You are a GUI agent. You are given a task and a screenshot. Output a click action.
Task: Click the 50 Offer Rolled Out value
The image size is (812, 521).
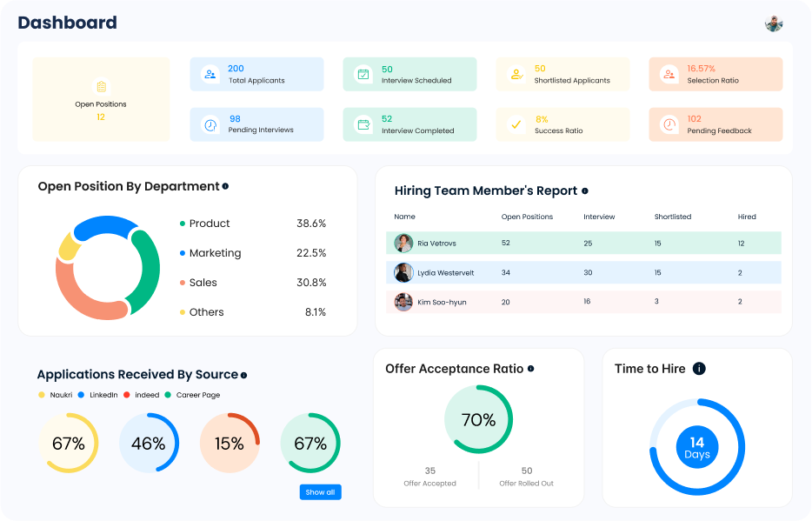[527, 471]
